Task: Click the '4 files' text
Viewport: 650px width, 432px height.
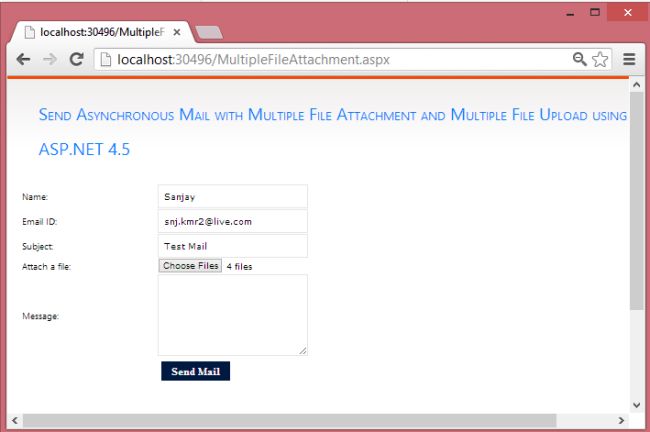Action: [x=239, y=267]
